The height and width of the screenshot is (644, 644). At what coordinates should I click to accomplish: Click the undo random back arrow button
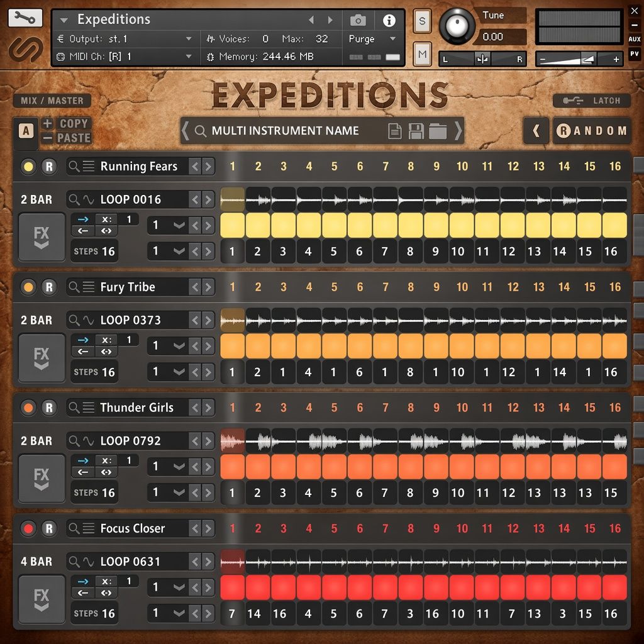point(536,131)
